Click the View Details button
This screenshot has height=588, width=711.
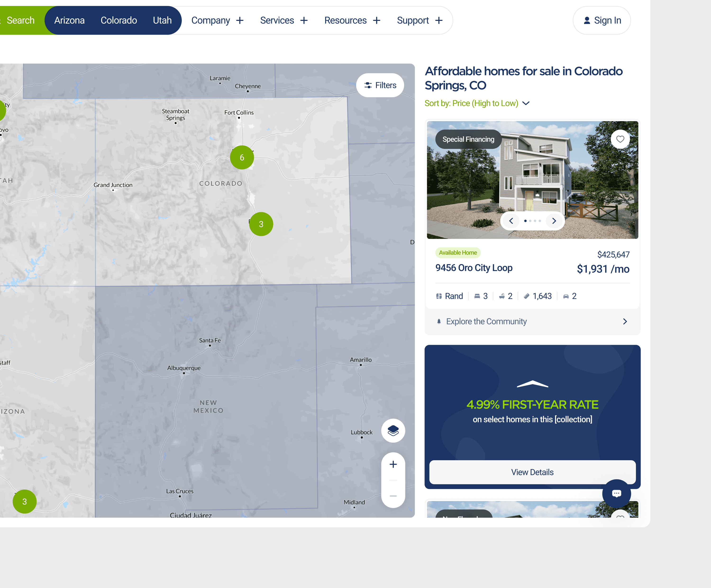532,472
